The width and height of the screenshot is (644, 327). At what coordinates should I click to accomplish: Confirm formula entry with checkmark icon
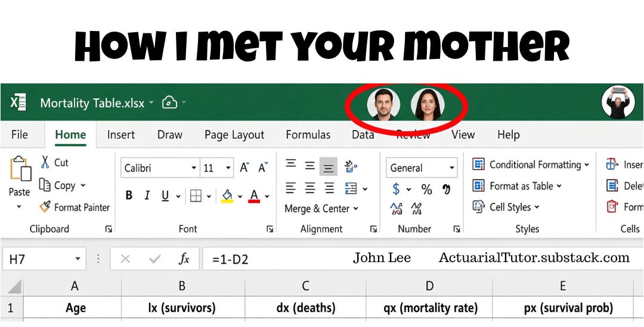[x=155, y=259]
